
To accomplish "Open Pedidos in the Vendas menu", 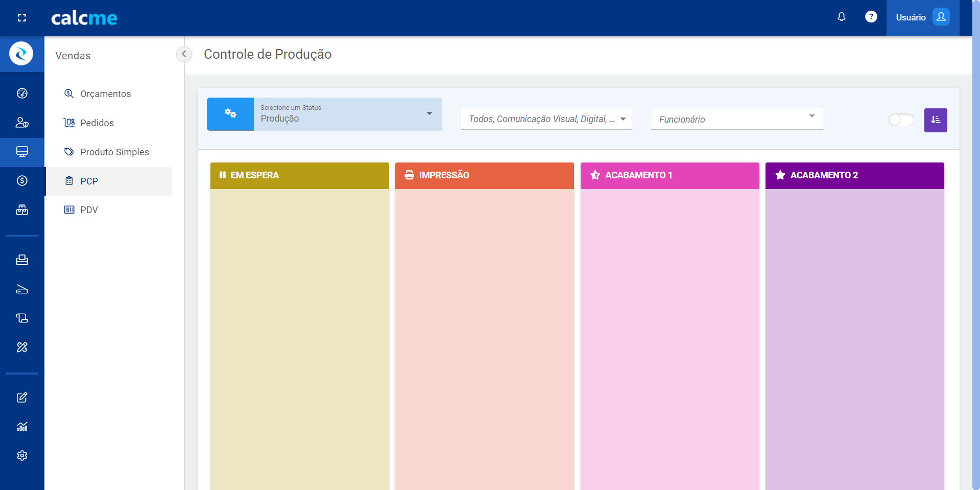I will 97,123.
